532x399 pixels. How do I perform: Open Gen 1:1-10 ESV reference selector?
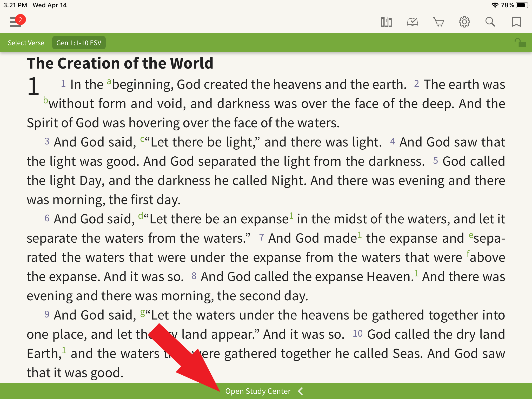pos(79,43)
